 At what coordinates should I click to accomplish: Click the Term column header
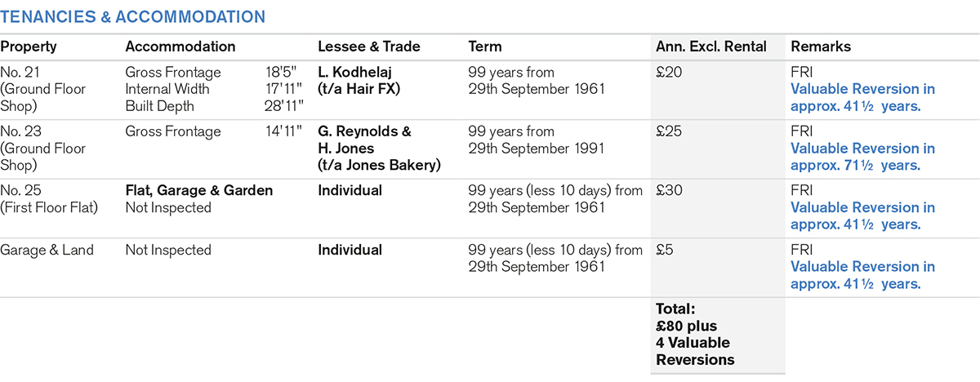coord(485,47)
